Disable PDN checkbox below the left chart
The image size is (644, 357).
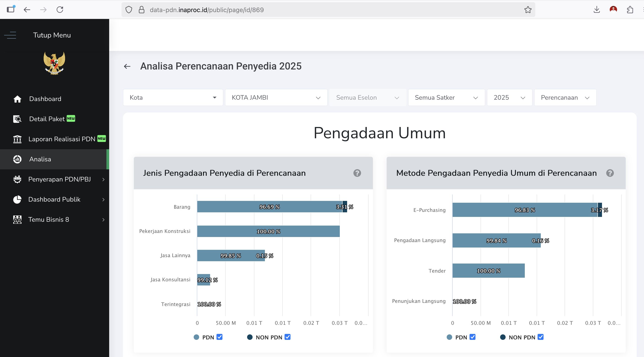pyautogui.click(x=219, y=337)
